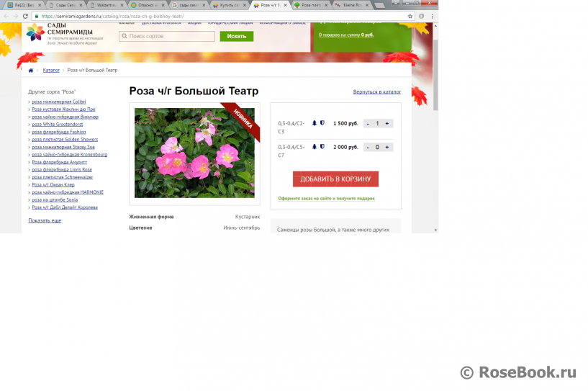Expand the list with Показать еще

click(x=45, y=220)
